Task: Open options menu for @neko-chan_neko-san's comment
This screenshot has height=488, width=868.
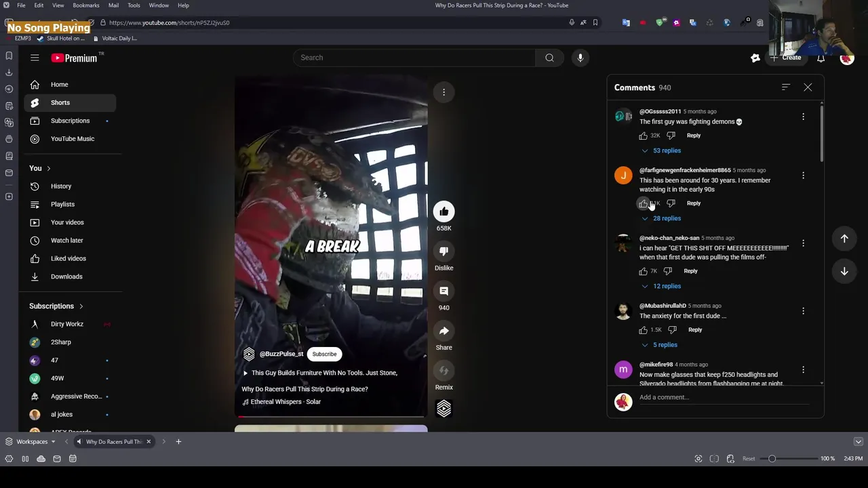Action: (x=803, y=243)
